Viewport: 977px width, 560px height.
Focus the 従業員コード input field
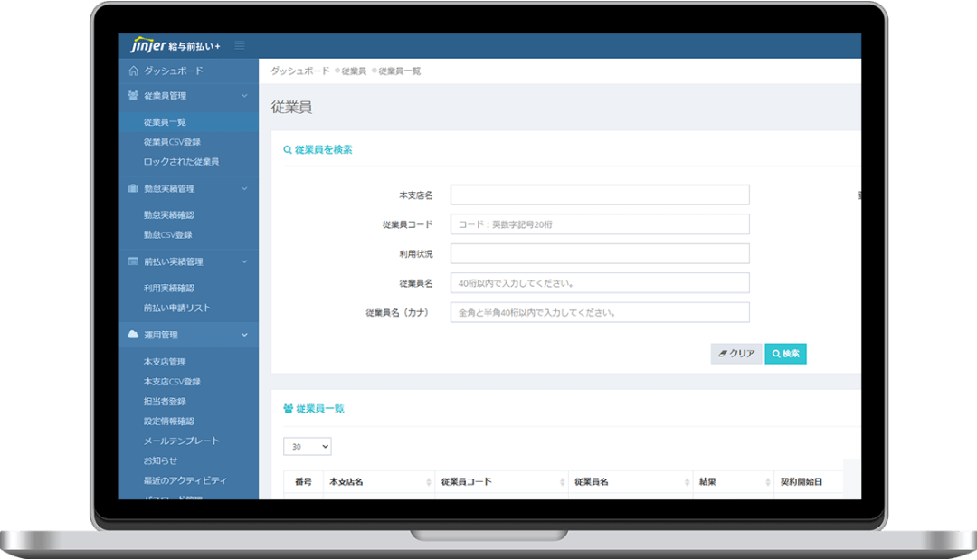(600, 224)
